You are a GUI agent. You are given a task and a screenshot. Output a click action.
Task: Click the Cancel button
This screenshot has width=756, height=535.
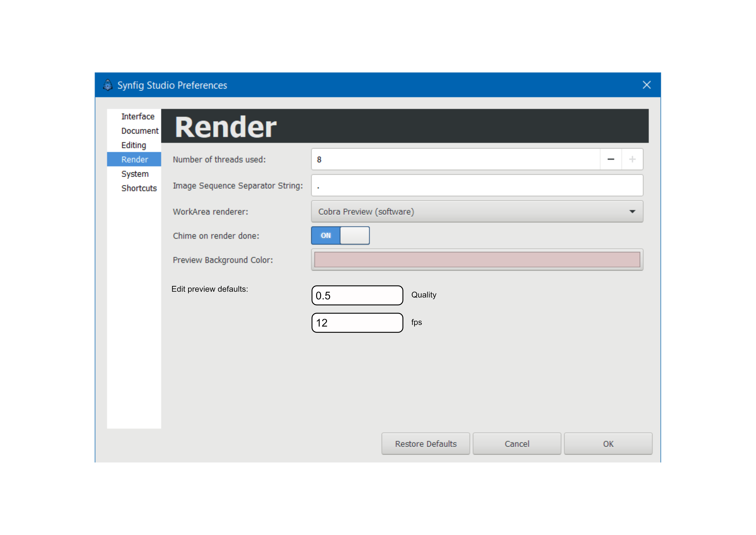coord(517,444)
